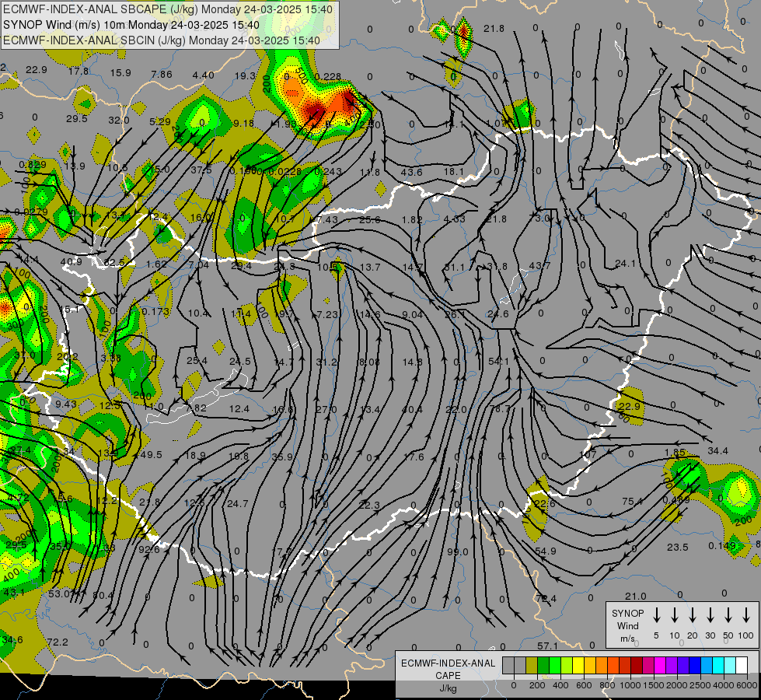Pick the olive swatch in CAPE legend
The image size is (761, 700).
[532, 665]
